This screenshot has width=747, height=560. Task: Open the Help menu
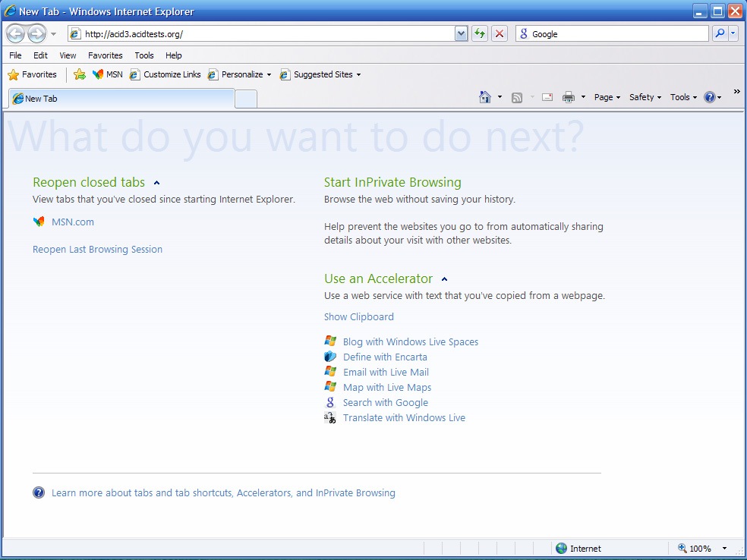click(173, 55)
